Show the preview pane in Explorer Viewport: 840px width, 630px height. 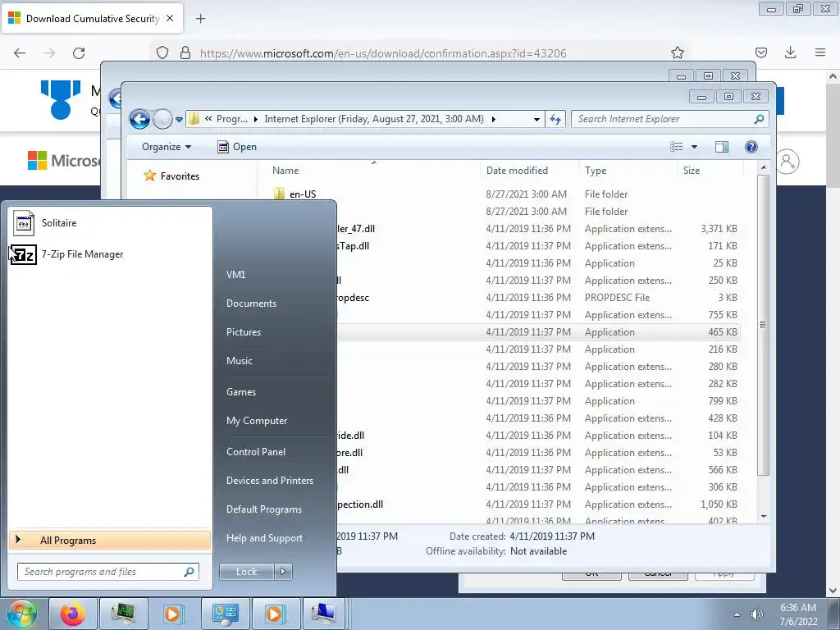[x=722, y=147]
